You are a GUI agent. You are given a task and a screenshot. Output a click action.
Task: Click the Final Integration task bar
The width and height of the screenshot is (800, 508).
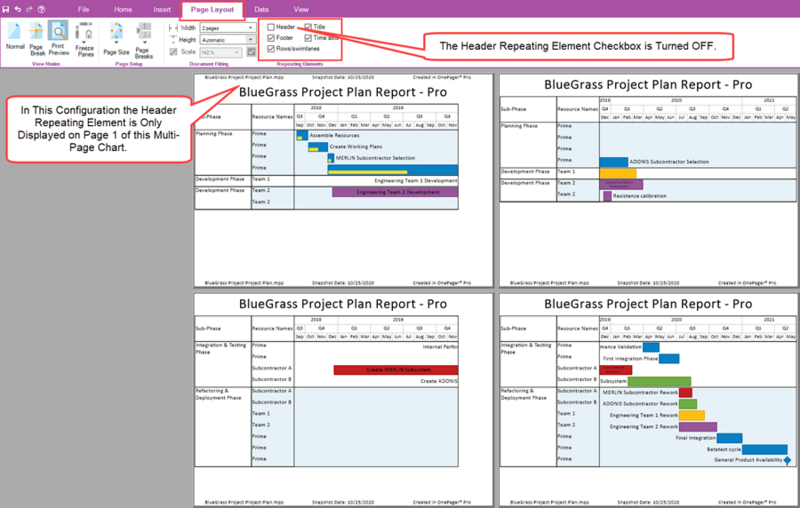[x=730, y=438]
